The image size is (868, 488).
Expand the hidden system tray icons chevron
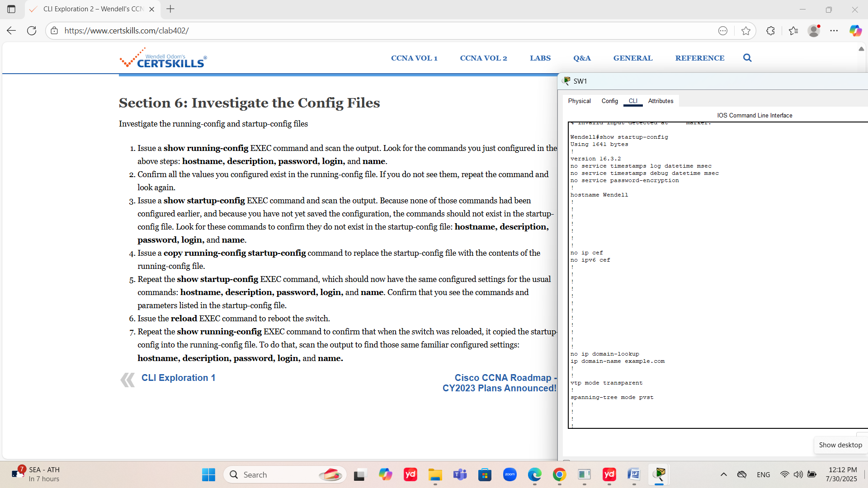tap(724, 474)
